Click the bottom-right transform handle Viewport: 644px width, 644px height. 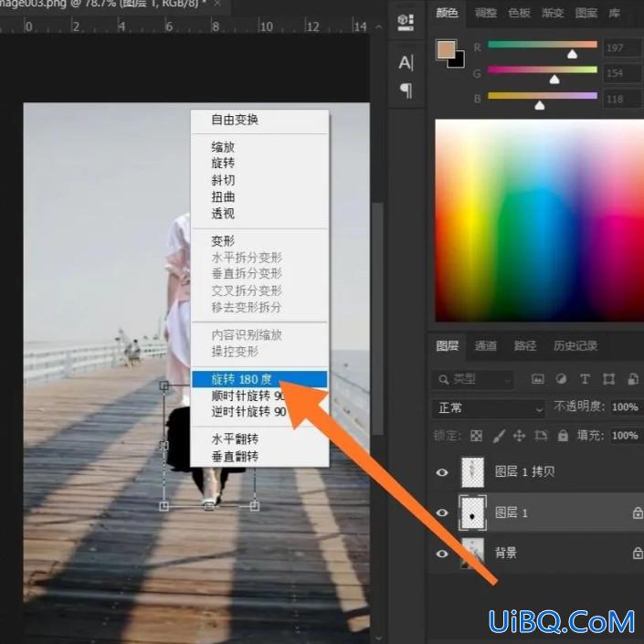pos(254,506)
